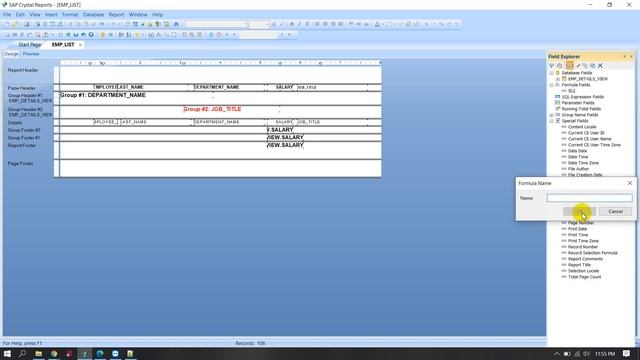Image resolution: width=640 pixels, height=360 pixels.
Task: Select Total Page Count special field
Action: pos(584,277)
